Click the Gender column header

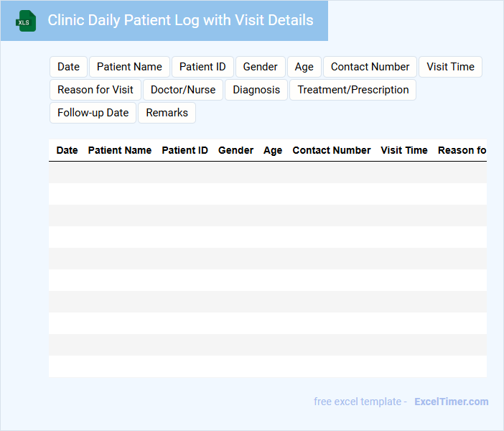coord(235,150)
